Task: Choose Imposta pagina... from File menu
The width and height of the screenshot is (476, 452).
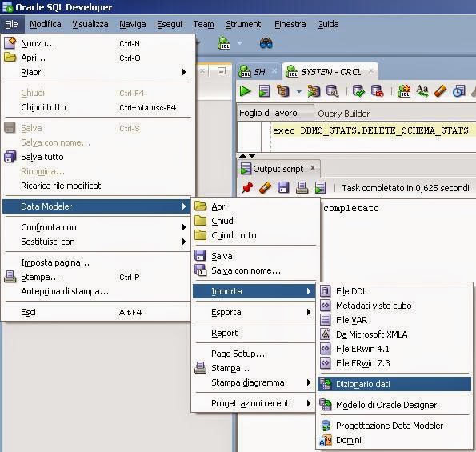Action: (97, 262)
